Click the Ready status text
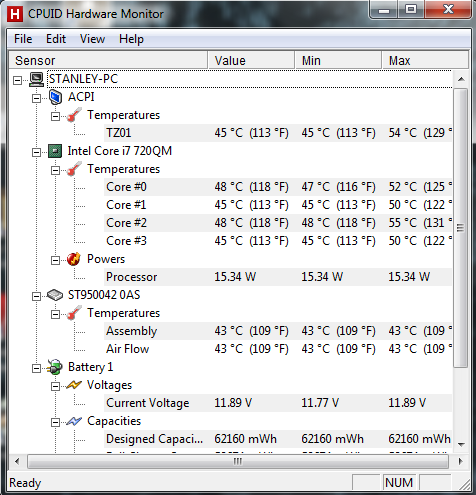476x495 pixels. (25, 483)
